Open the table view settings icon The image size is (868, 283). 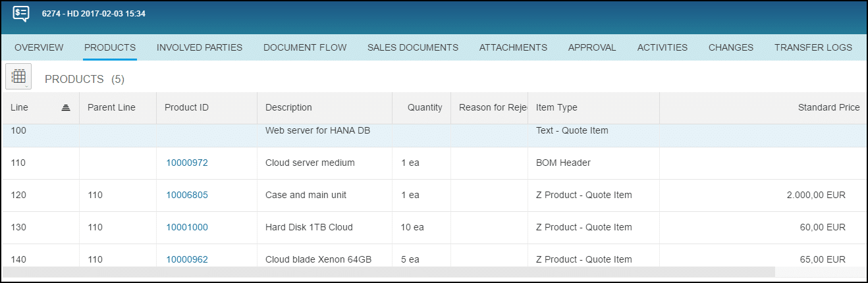(x=18, y=76)
